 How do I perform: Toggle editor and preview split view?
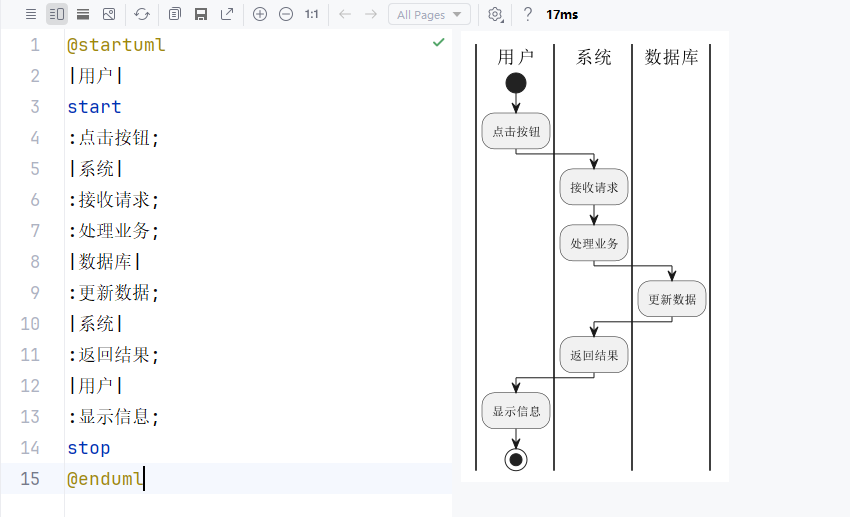[x=56, y=15]
